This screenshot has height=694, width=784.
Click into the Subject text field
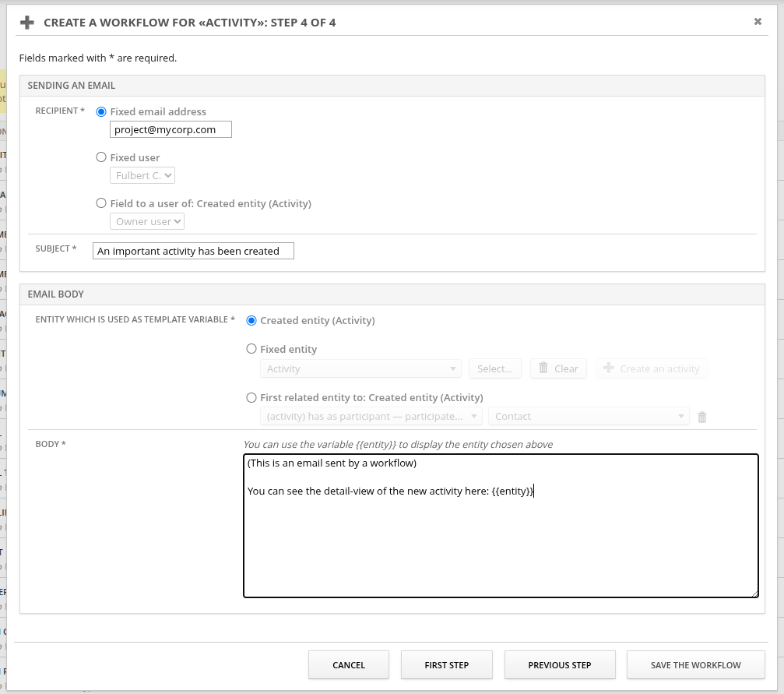193,251
